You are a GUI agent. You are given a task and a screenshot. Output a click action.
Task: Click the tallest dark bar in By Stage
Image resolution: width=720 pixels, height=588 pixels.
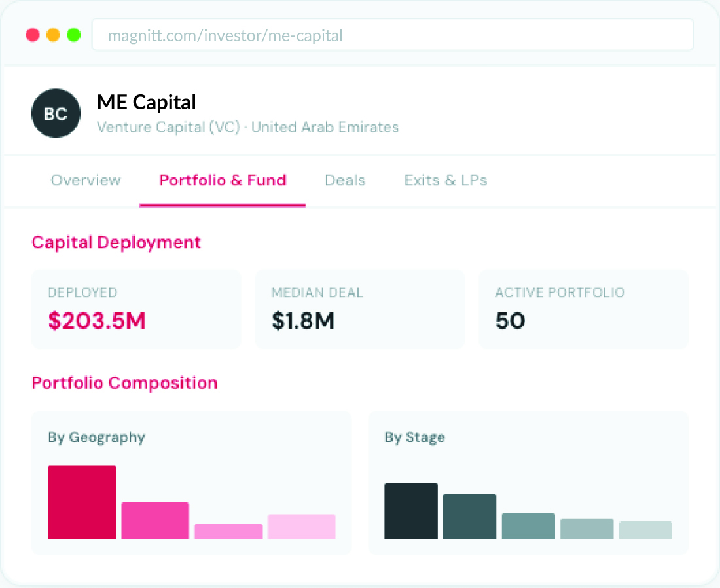(x=411, y=511)
